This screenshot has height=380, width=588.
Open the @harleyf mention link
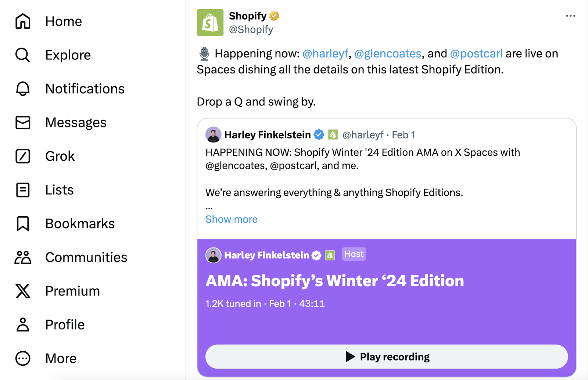[x=325, y=53]
